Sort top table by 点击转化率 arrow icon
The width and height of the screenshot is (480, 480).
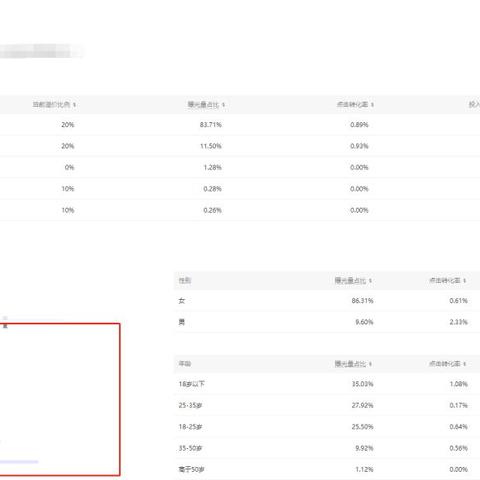pyautogui.click(x=372, y=105)
